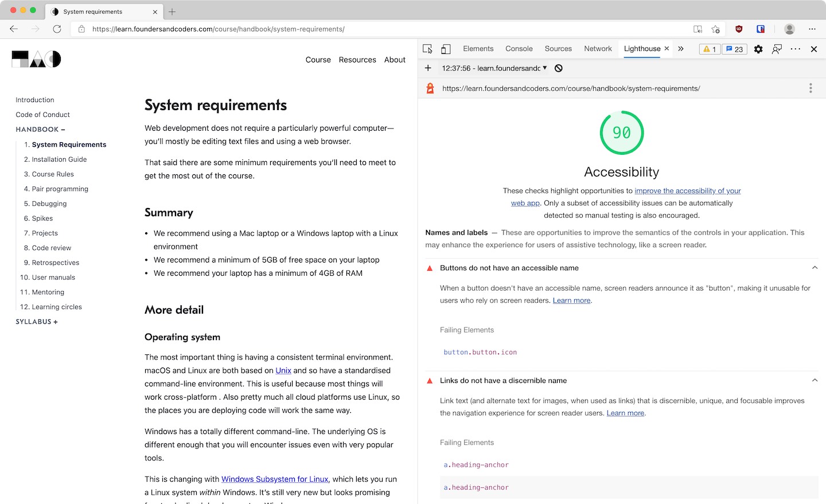Open Installation Guide in sidebar
The height and width of the screenshot is (504, 826).
point(59,159)
